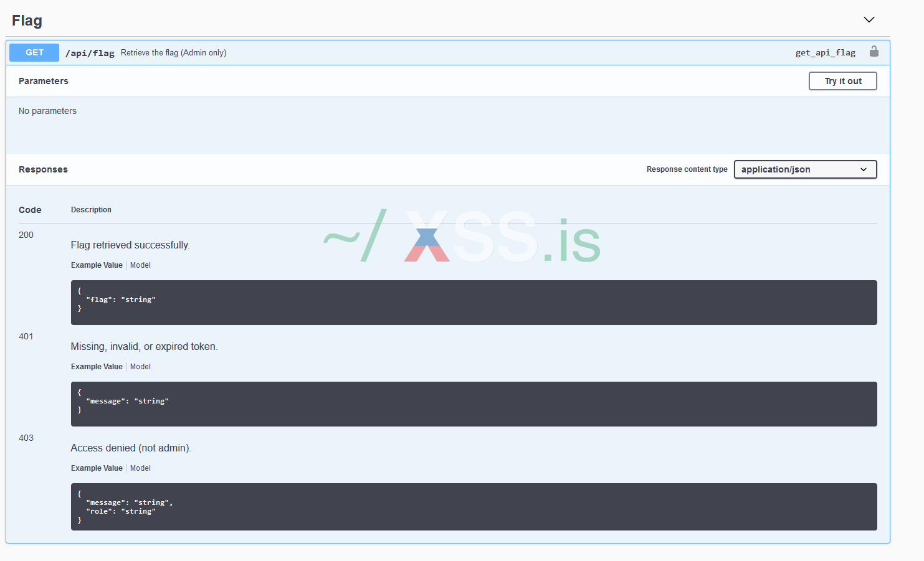This screenshot has height=561, width=924.
Task: Switch to Model tab for 200 response
Action: pyautogui.click(x=140, y=265)
